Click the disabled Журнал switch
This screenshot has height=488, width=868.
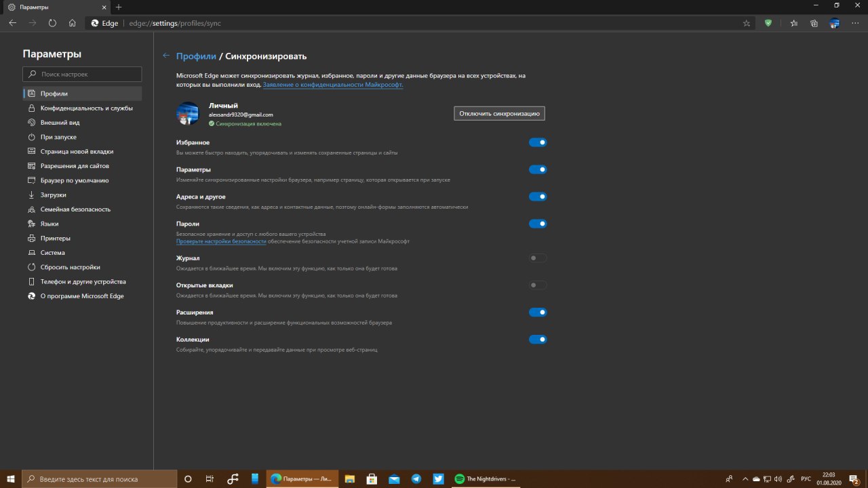click(x=538, y=258)
